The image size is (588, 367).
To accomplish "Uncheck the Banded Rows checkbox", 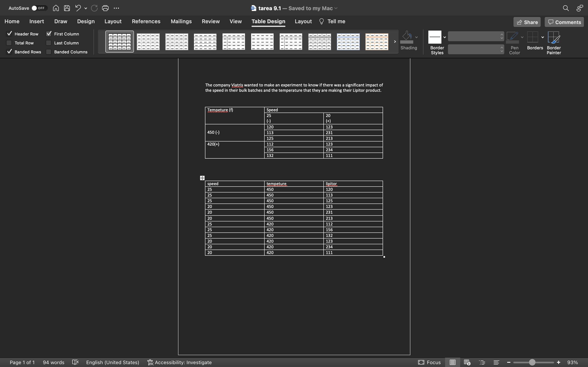I will tap(9, 52).
